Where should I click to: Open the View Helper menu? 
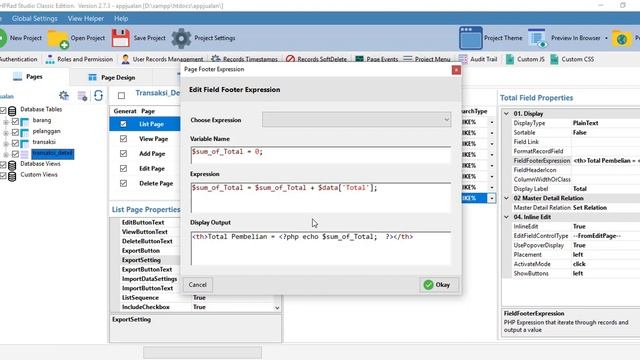click(86, 18)
